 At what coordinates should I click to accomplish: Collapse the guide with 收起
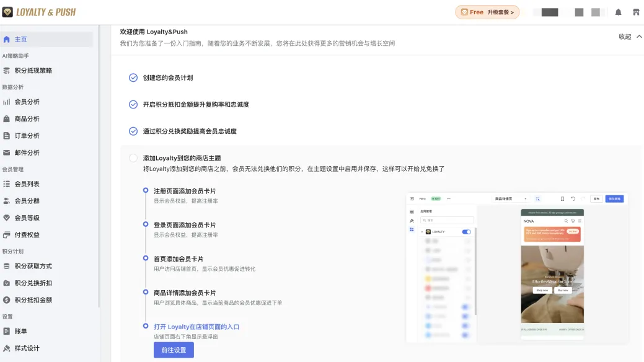pos(625,37)
